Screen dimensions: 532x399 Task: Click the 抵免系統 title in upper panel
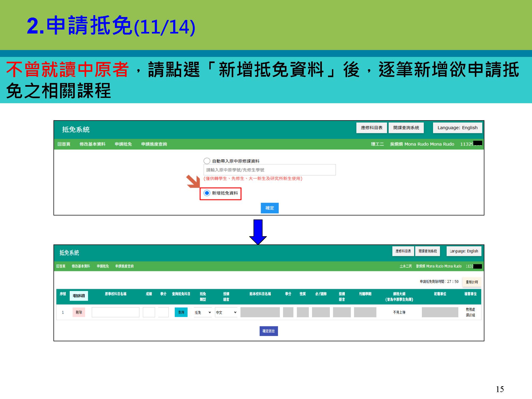76,130
